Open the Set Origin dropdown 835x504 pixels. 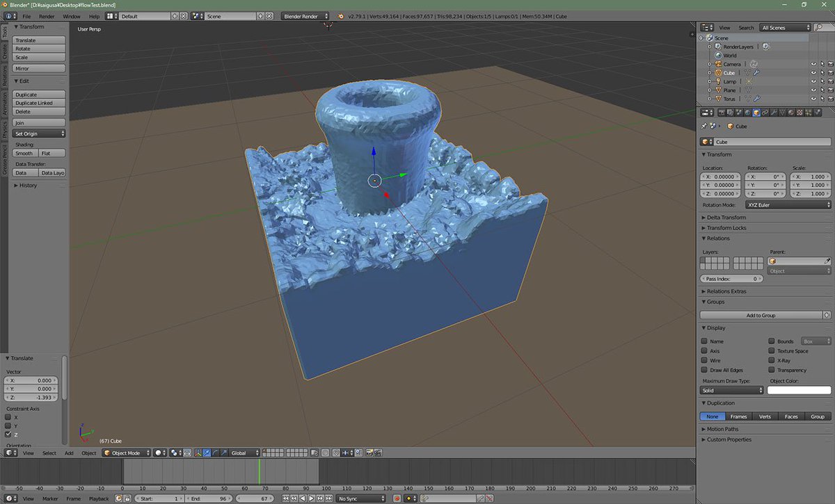tap(39, 133)
